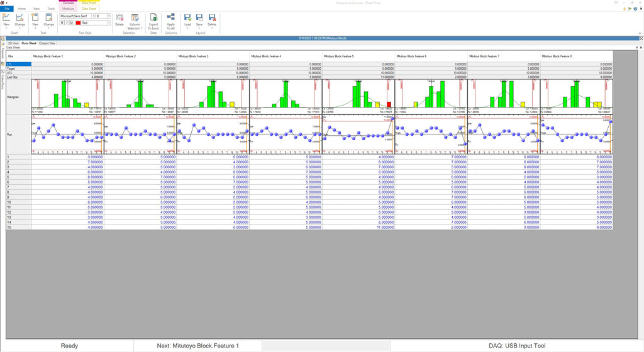Click the Last Obs row header
Image resolution: width=644 pixels, height=352 pixels.
click(x=18, y=77)
